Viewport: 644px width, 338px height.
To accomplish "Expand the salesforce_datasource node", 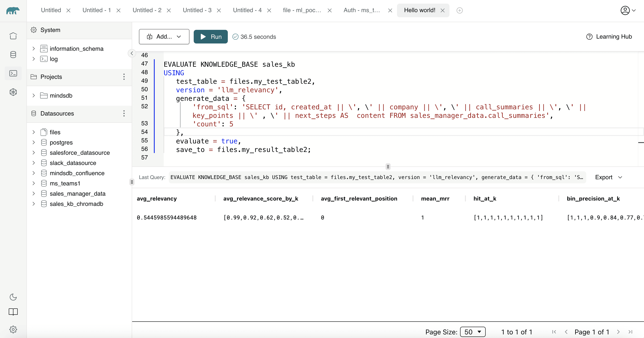I will [33, 153].
